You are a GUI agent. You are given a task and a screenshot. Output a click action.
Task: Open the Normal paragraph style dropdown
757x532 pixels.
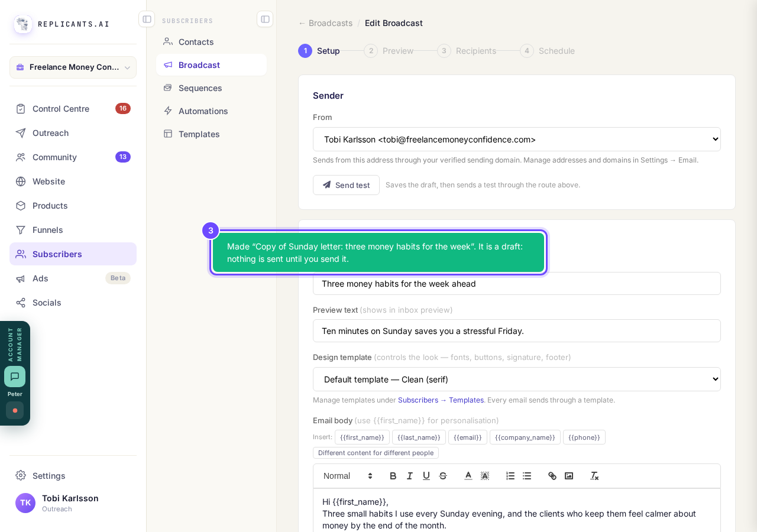click(x=348, y=476)
